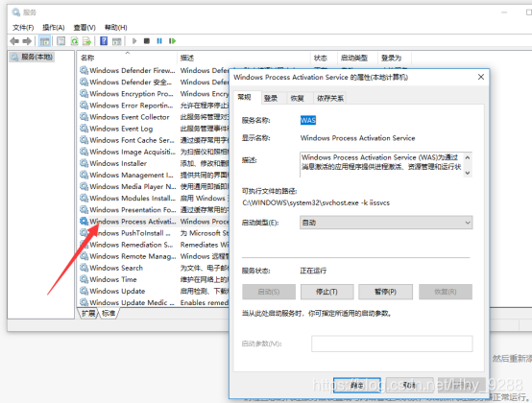Click the Forward arrow in the Services toolbar

(x=27, y=41)
